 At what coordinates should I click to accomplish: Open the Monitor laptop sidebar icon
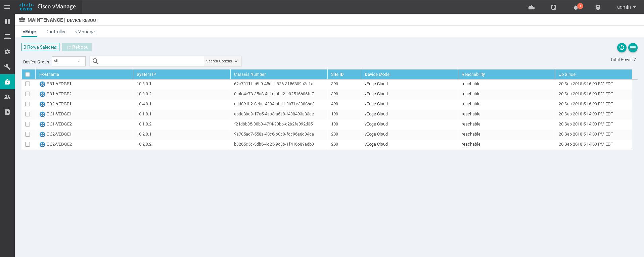(x=7, y=37)
